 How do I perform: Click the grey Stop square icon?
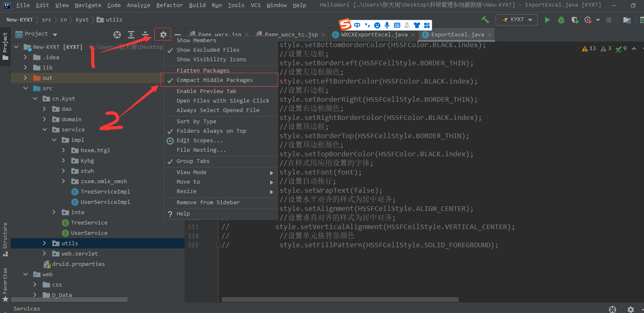coord(609,20)
